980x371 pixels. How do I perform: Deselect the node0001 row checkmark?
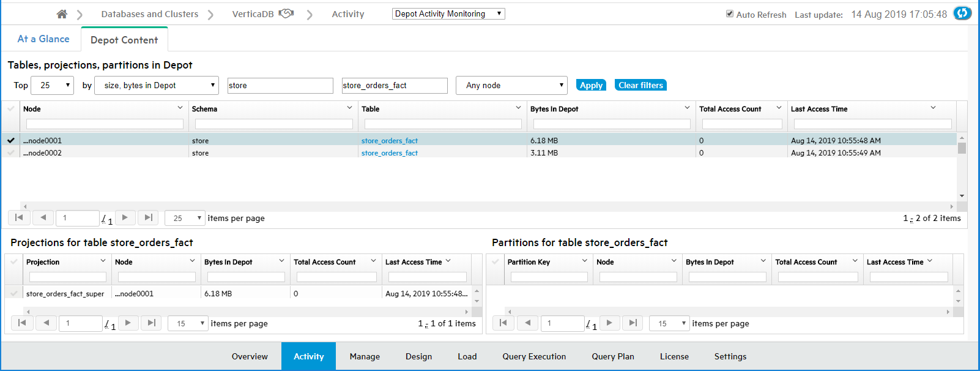coord(11,140)
